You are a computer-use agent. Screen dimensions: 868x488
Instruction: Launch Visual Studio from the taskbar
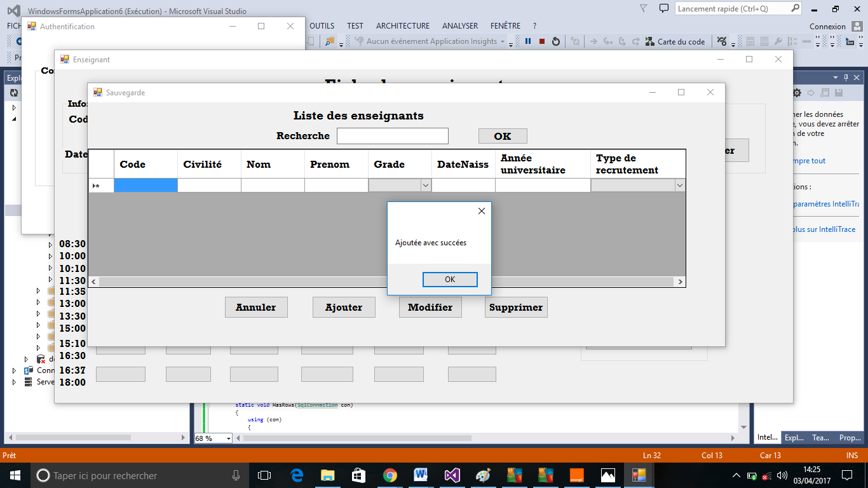[452, 475]
